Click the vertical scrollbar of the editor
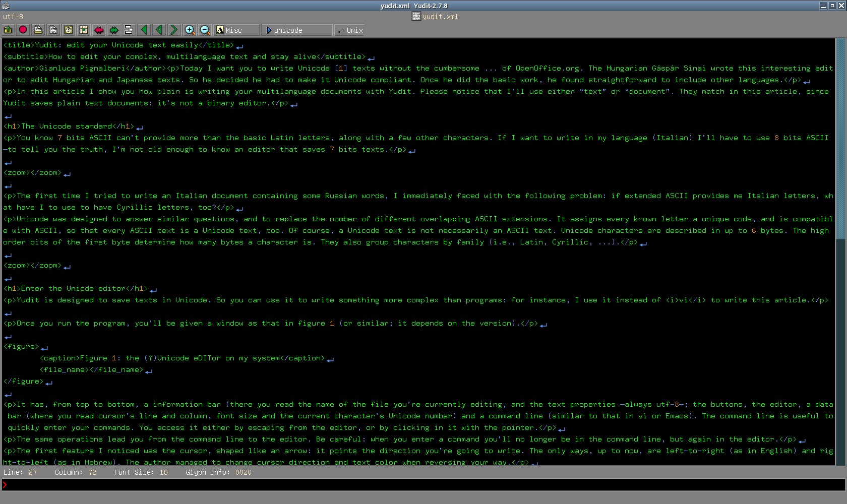Viewport: 847px width, 504px height. pos(840,251)
